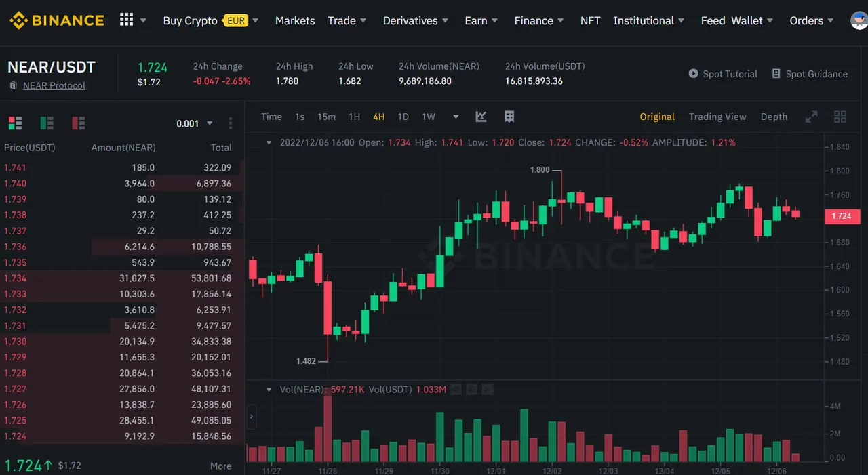Viewport: 868px width, 475px height.
Task: Select the 1D interval
Action: pos(403,117)
